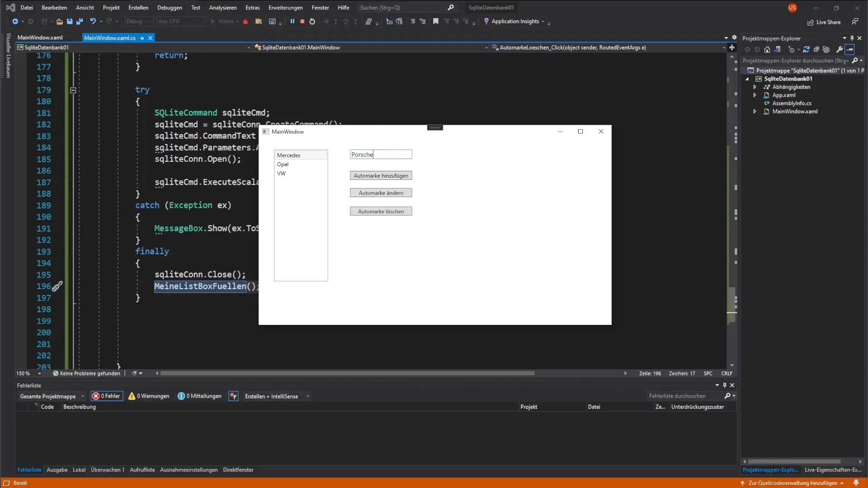Image resolution: width=868 pixels, height=488 pixels.
Task: Toggle the Fehlerliste build IntelliSense filter icon
Action: tap(233, 396)
